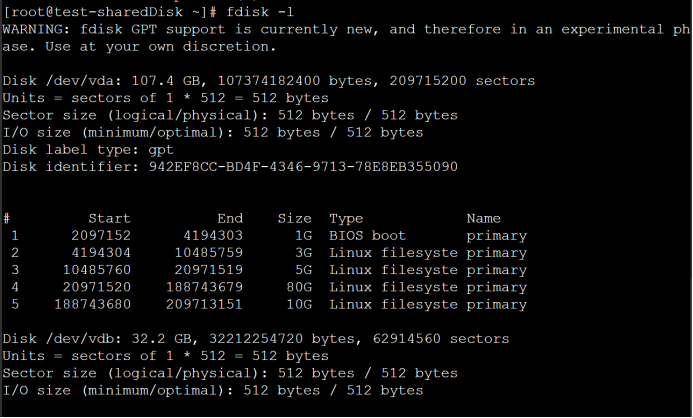The height and width of the screenshot is (418, 693).
Task: Click the first 'Units = sectors' line
Action: (x=165, y=98)
